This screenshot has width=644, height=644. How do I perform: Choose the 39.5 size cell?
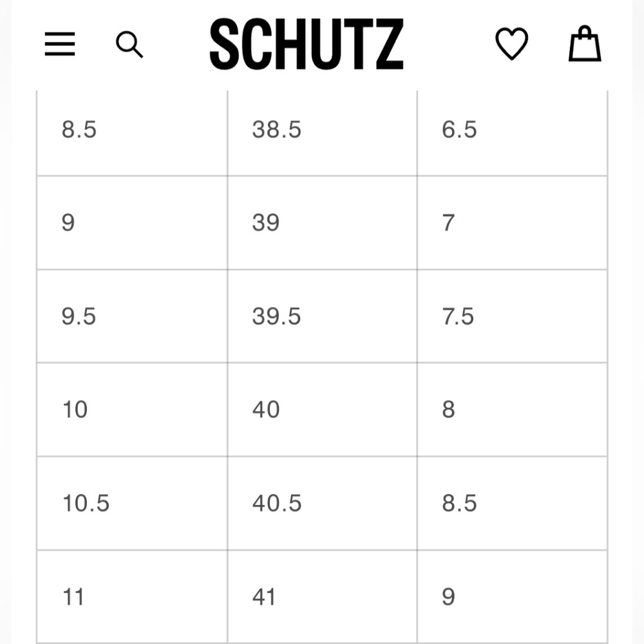323,316
